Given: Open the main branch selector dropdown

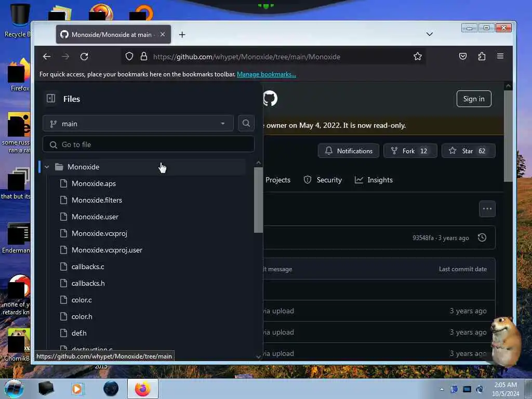Looking at the screenshot, I should [138, 124].
